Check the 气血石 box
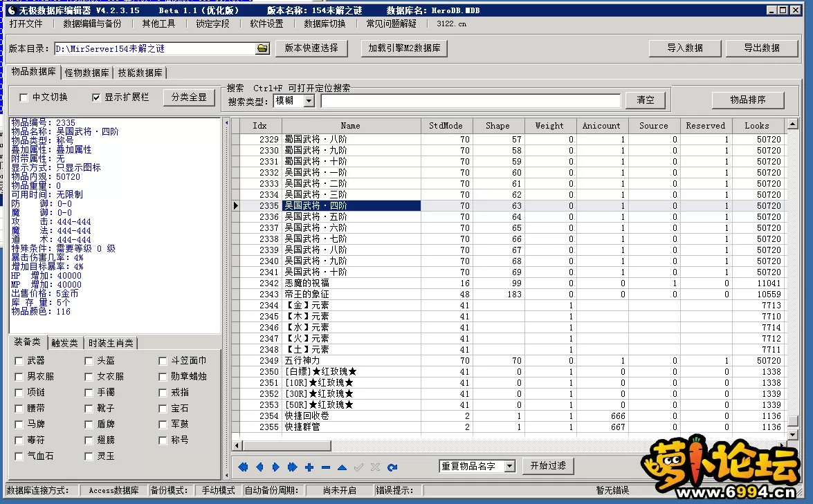The image size is (813, 504). click(x=19, y=456)
